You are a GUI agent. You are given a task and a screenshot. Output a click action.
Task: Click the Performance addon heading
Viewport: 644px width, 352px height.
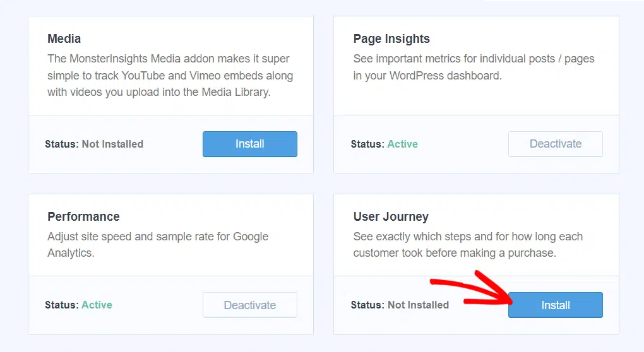[x=83, y=216]
